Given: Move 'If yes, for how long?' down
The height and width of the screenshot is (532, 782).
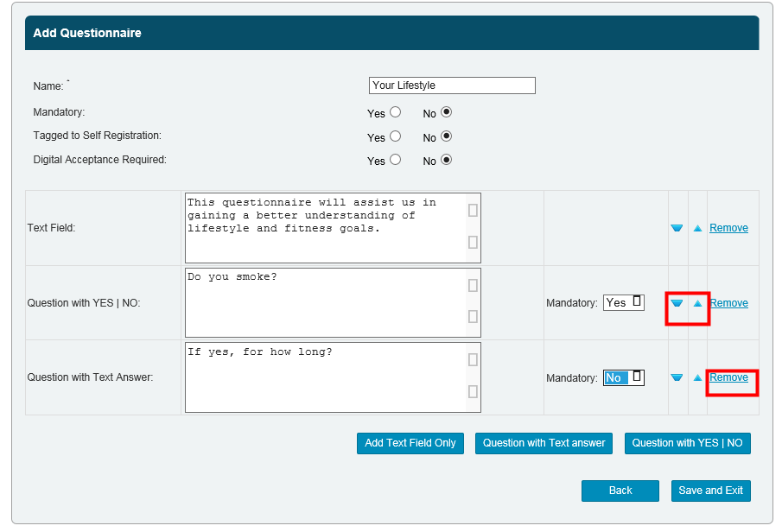Looking at the screenshot, I should click(x=677, y=377).
